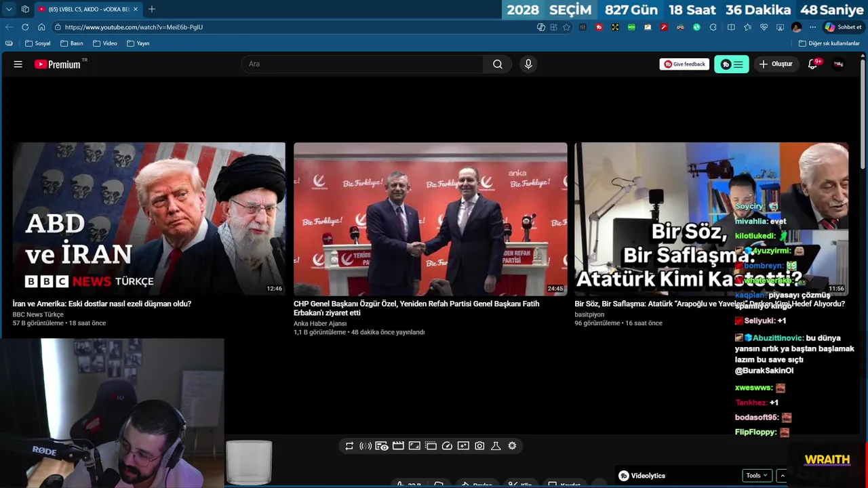
Task: Open the browser workspaces icon
Action: 25,9
